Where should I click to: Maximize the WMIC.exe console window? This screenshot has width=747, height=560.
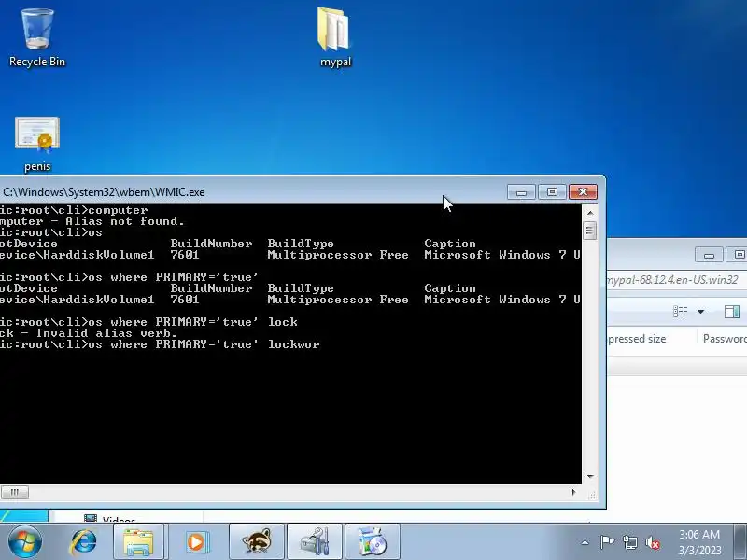pos(552,192)
